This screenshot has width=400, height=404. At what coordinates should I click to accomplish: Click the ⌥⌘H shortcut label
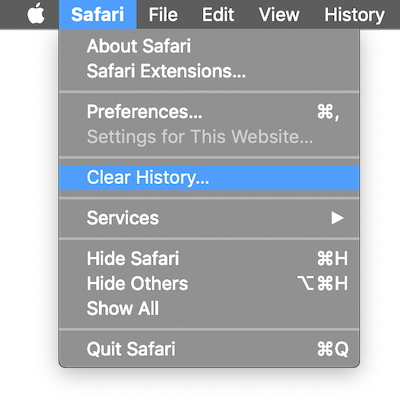click(323, 283)
